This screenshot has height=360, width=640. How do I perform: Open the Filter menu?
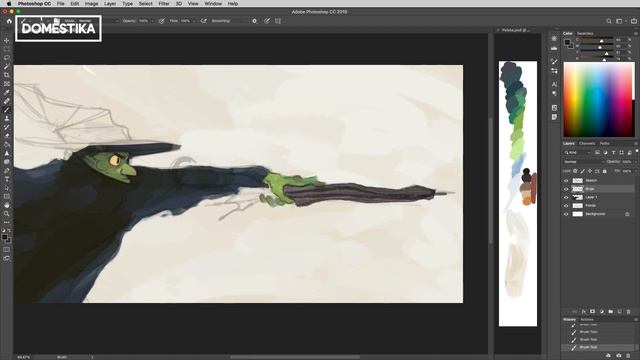coord(164,4)
